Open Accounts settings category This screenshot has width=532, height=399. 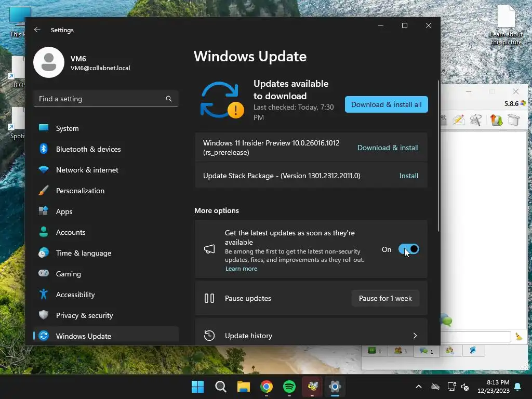point(106,232)
